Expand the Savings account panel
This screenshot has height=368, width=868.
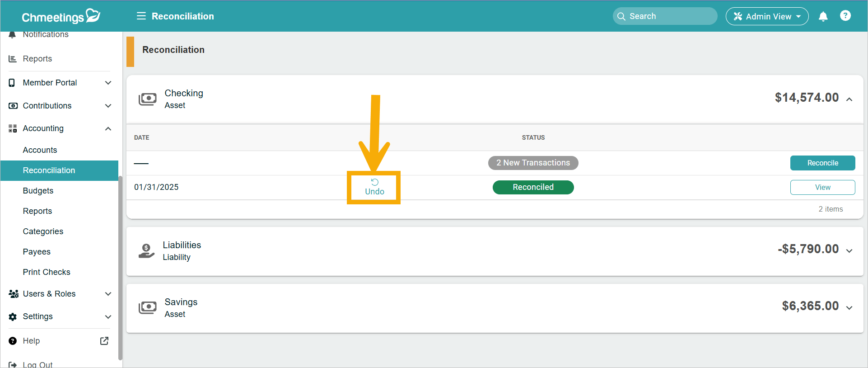click(849, 308)
